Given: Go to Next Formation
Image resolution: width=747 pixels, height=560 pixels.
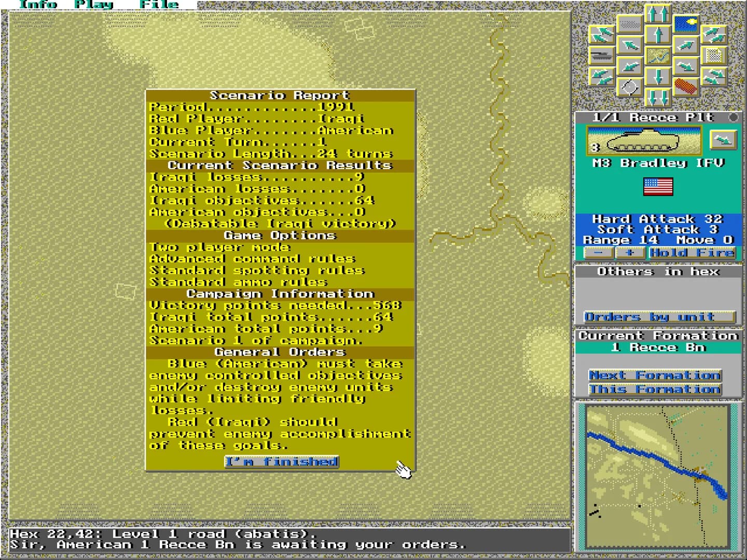Looking at the screenshot, I should coord(655,375).
